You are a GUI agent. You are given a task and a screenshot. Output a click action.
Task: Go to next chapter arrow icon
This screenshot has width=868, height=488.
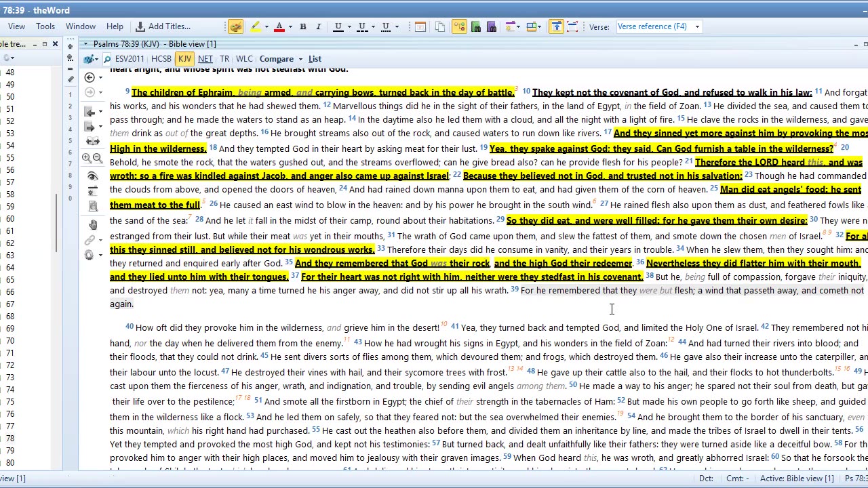point(90,127)
